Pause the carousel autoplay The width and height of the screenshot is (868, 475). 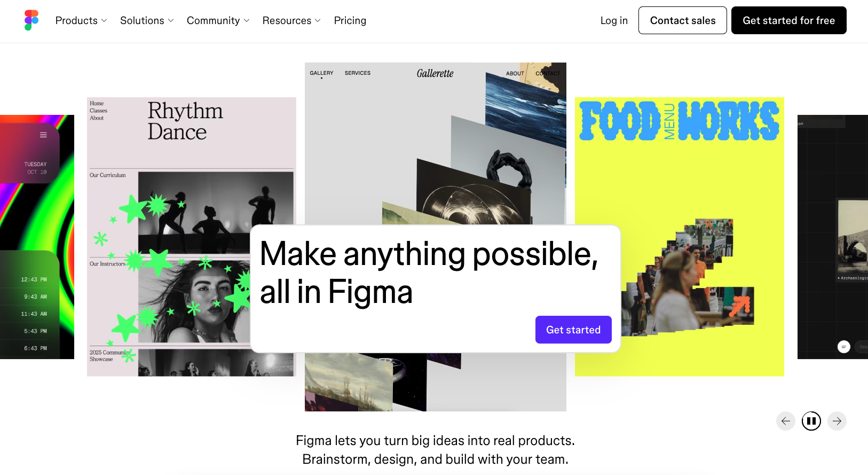coord(811,421)
